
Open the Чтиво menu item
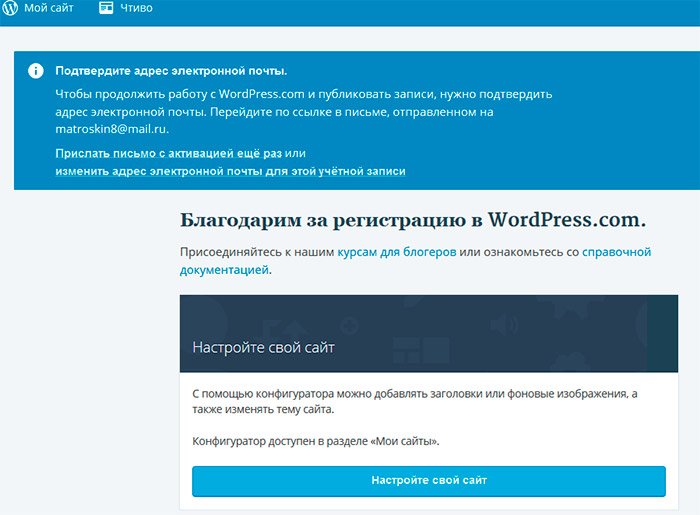pos(136,8)
